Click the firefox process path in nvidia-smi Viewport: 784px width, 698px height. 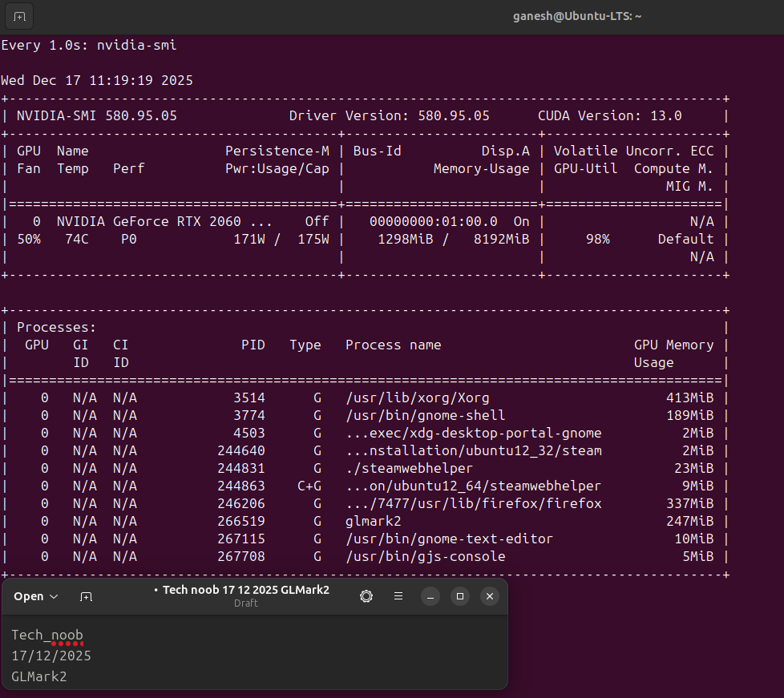click(x=473, y=503)
